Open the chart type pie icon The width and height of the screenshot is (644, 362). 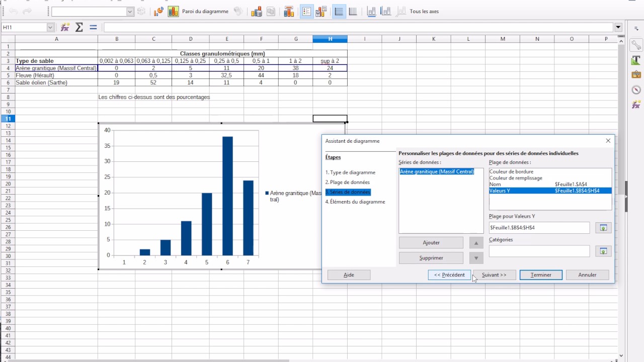pyautogui.click(x=159, y=12)
